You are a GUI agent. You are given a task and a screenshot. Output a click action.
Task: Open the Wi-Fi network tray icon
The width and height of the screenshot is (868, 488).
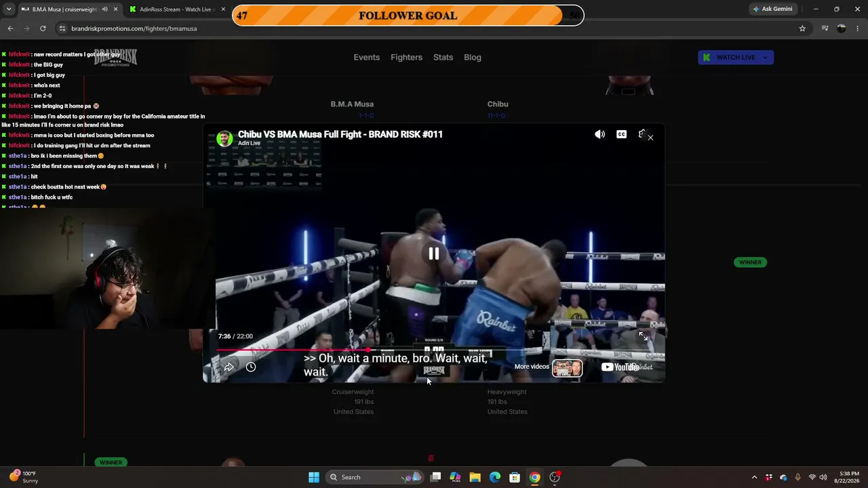click(812, 477)
